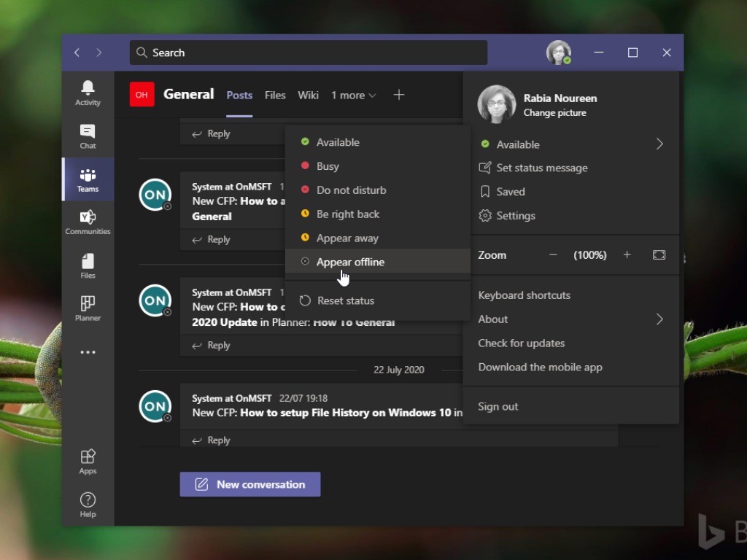Open Communities in the sidebar
Viewport: 747px width, 560px height.
88,222
